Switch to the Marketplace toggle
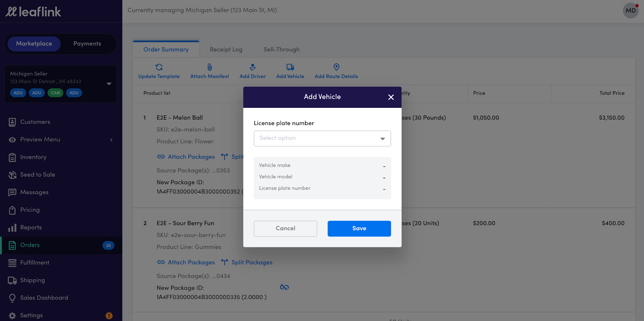The image size is (644, 321). point(34,44)
